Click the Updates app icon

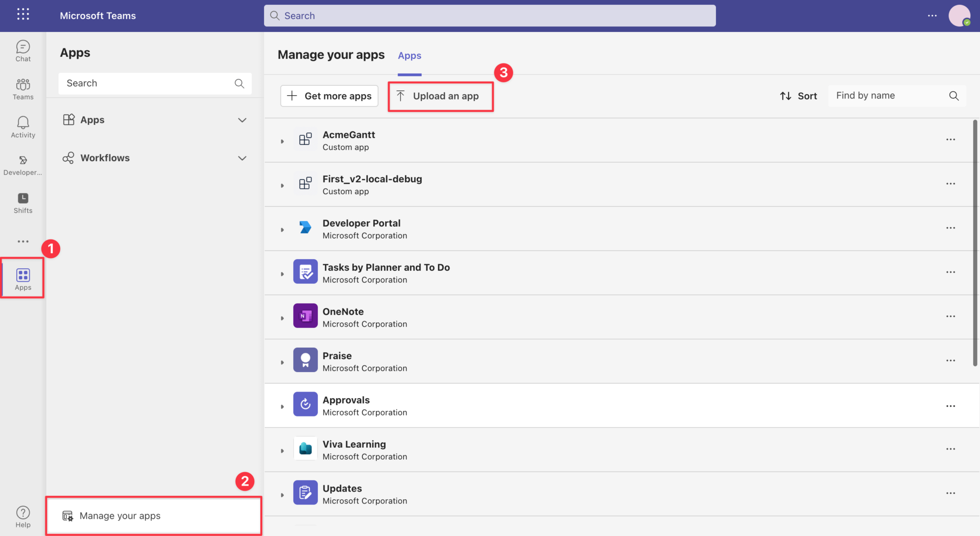click(305, 492)
